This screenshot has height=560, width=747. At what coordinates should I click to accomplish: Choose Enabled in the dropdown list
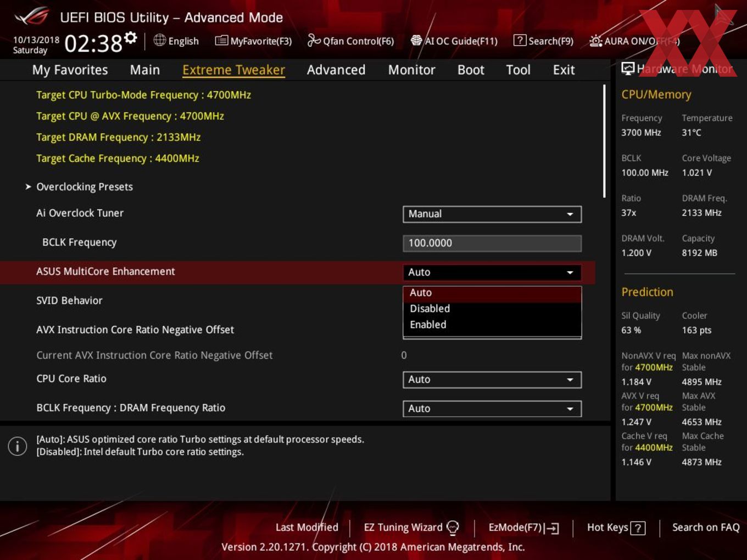tap(492, 325)
